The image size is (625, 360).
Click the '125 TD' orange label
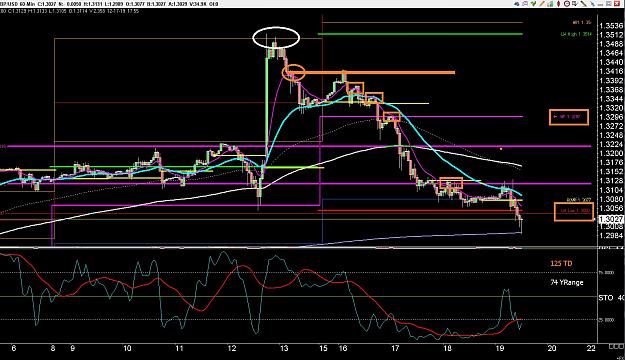pyautogui.click(x=561, y=264)
